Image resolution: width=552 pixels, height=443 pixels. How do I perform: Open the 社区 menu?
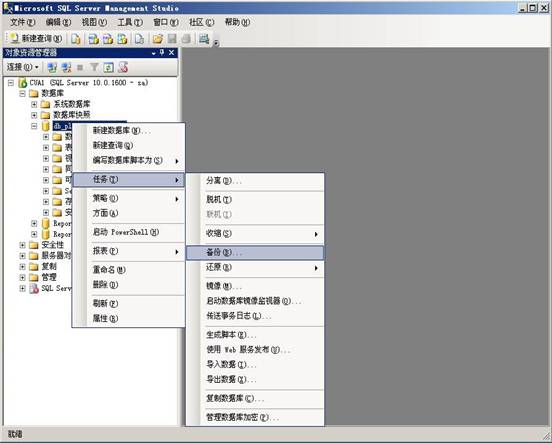pos(201,22)
